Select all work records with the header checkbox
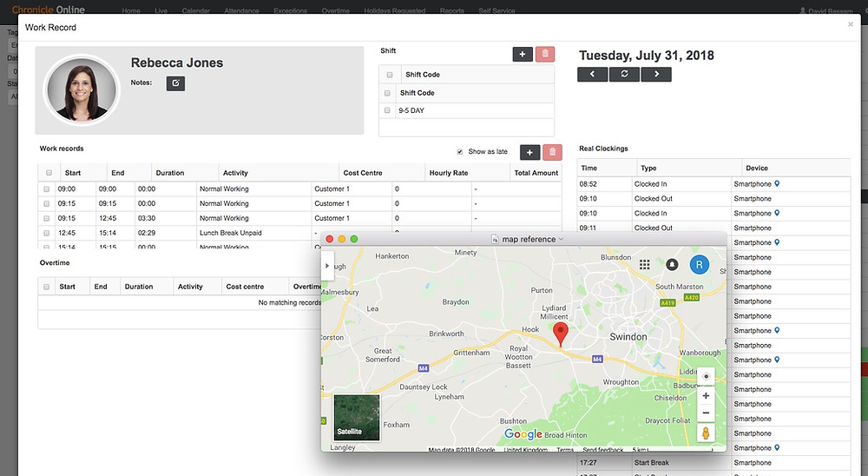 click(x=49, y=172)
